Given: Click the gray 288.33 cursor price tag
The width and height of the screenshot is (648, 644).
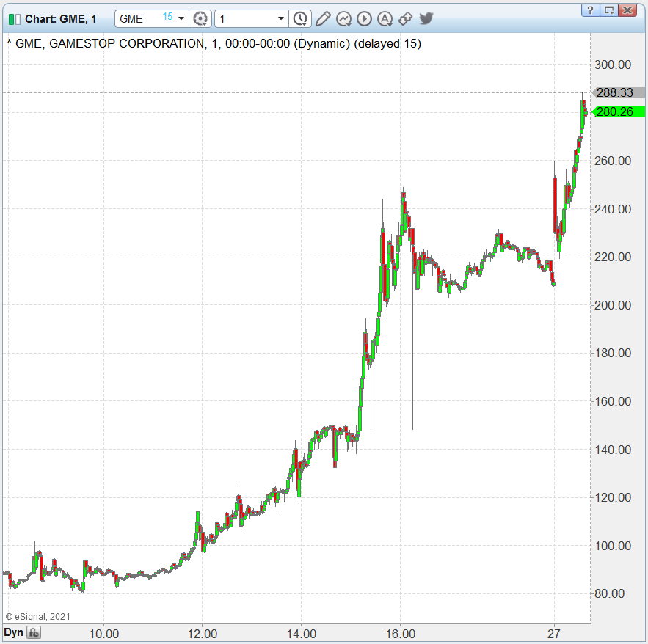Looking at the screenshot, I should pyautogui.click(x=618, y=92).
